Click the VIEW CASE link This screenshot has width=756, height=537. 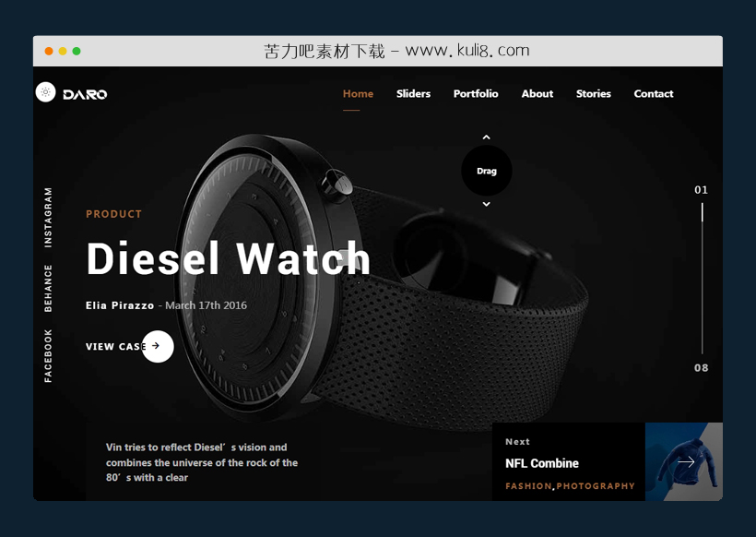coord(116,346)
